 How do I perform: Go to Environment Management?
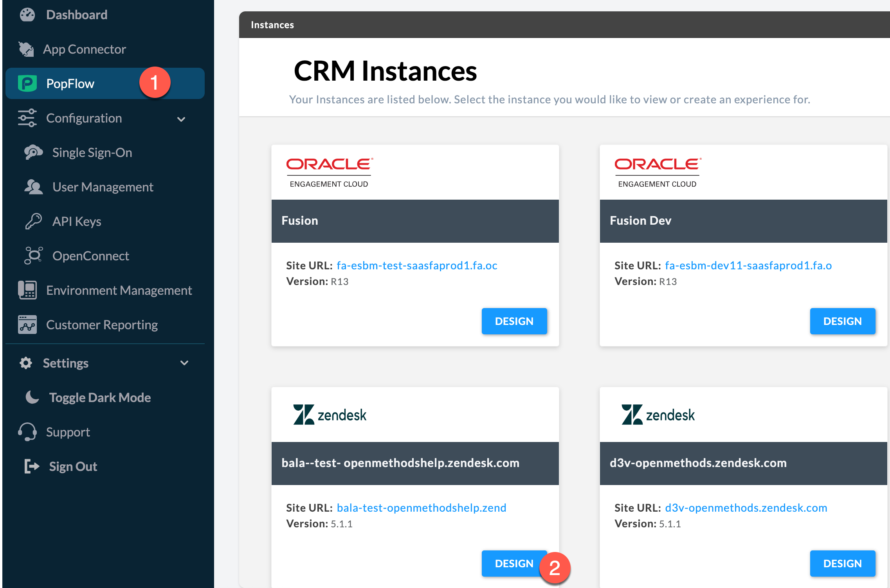point(119,290)
